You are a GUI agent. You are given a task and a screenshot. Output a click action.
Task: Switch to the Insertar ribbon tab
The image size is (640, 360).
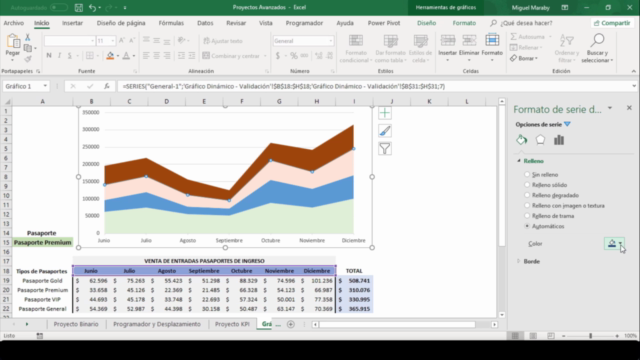72,23
